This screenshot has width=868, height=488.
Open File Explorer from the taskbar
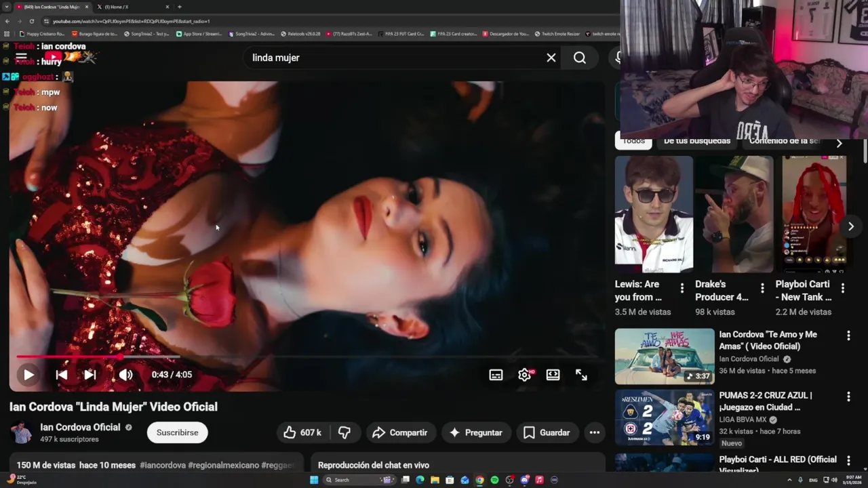(435, 480)
